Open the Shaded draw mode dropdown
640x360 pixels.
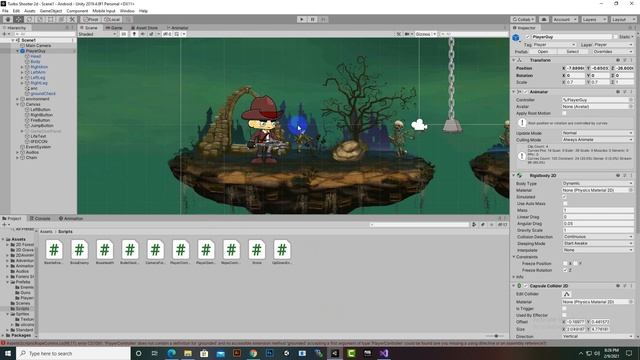coord(98,34)
